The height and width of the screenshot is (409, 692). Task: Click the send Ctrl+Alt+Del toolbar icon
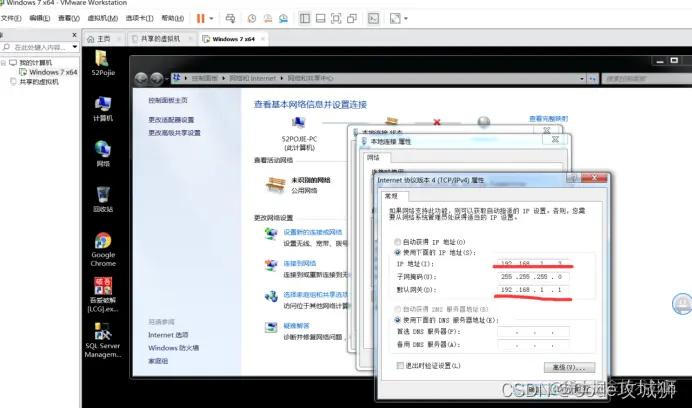[230, 19]
